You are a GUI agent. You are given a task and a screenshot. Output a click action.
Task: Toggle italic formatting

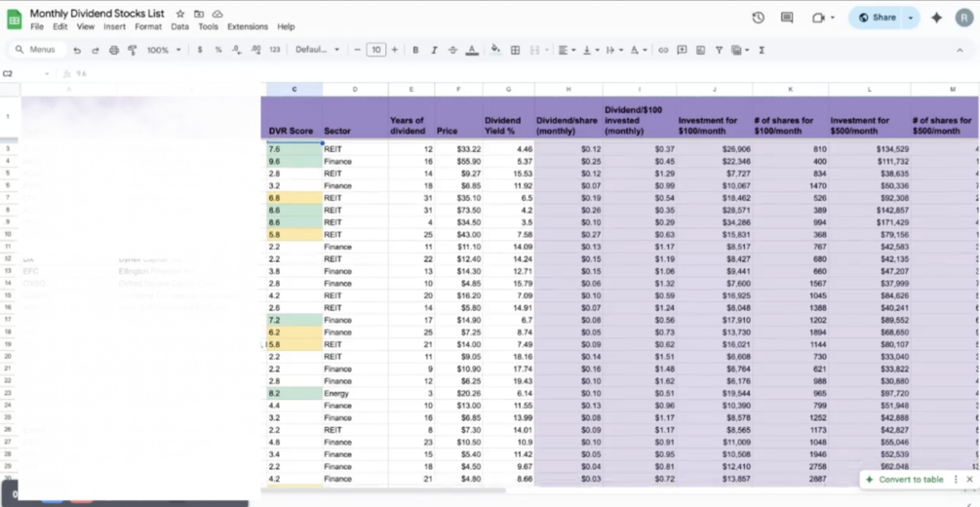(434, 50)
